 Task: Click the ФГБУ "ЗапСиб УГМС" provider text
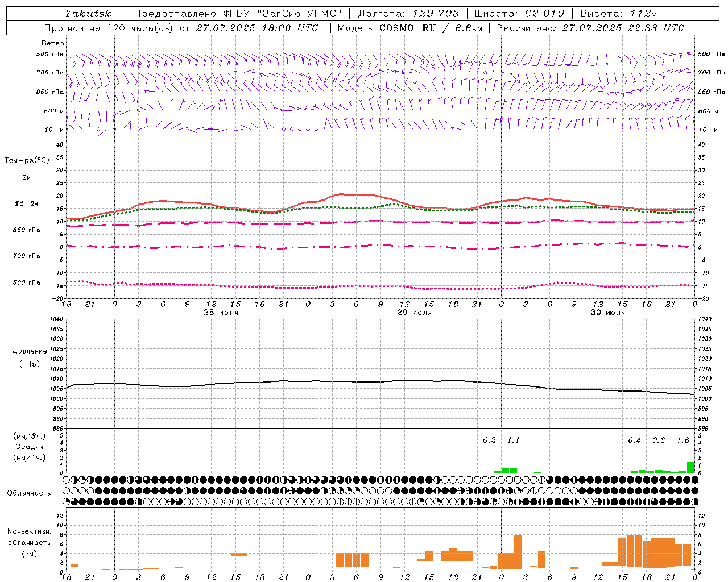tap(283, 13)
